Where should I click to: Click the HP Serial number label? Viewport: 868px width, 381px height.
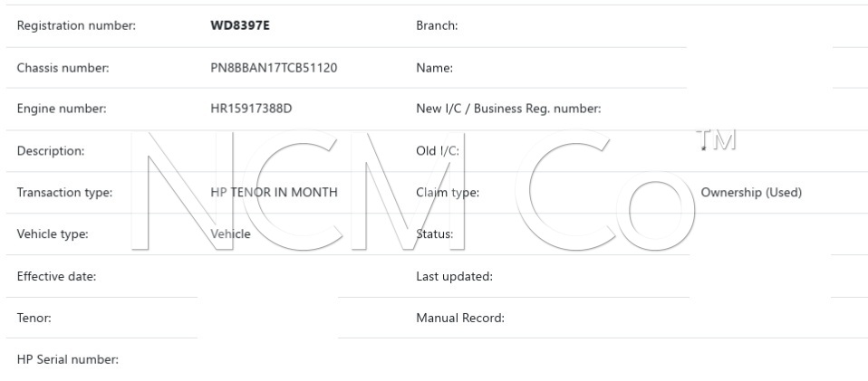coord(68,360)
